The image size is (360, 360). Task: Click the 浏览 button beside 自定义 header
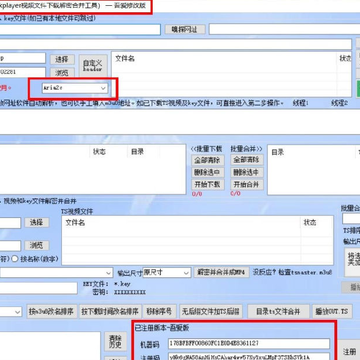pyautogui.click(x=62, y=72)
